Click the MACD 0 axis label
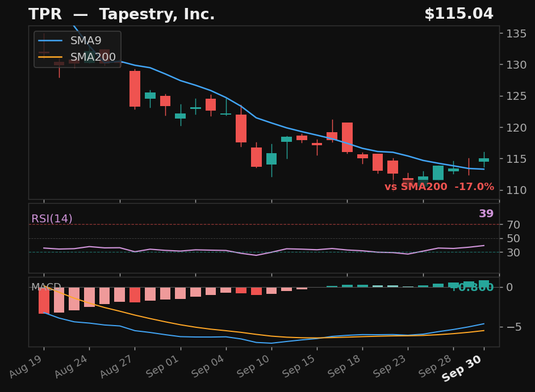Image resolution: width=535 pixels, height=392 pixels. tap(509, 288)
